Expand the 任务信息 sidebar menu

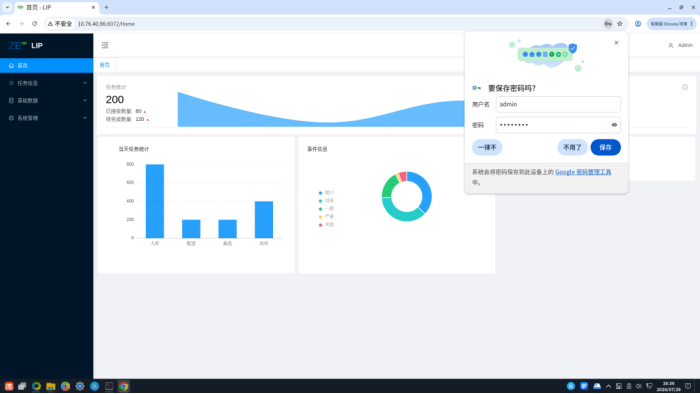(x=46, y=83)
